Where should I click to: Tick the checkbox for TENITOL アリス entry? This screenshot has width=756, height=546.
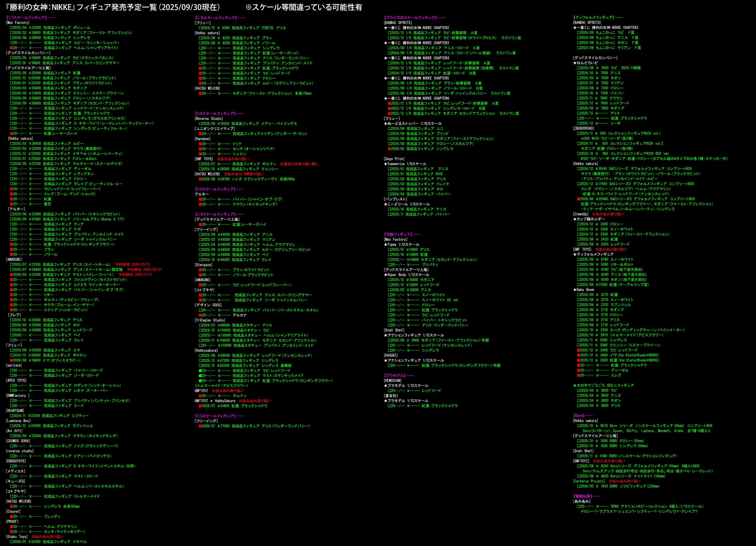[x=200, y=28]
